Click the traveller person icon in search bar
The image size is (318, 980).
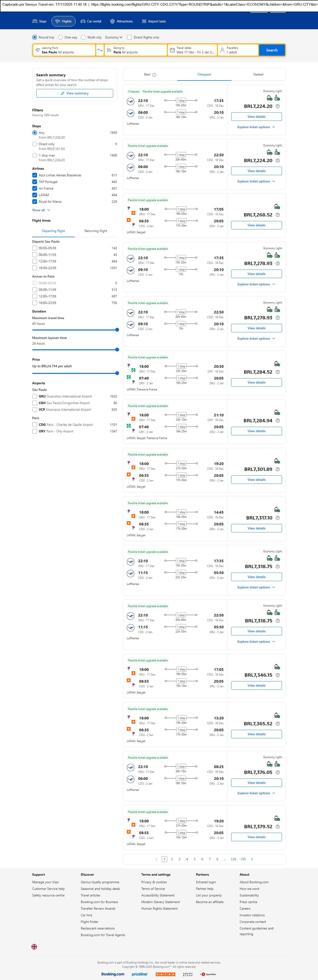coord(222,50)
